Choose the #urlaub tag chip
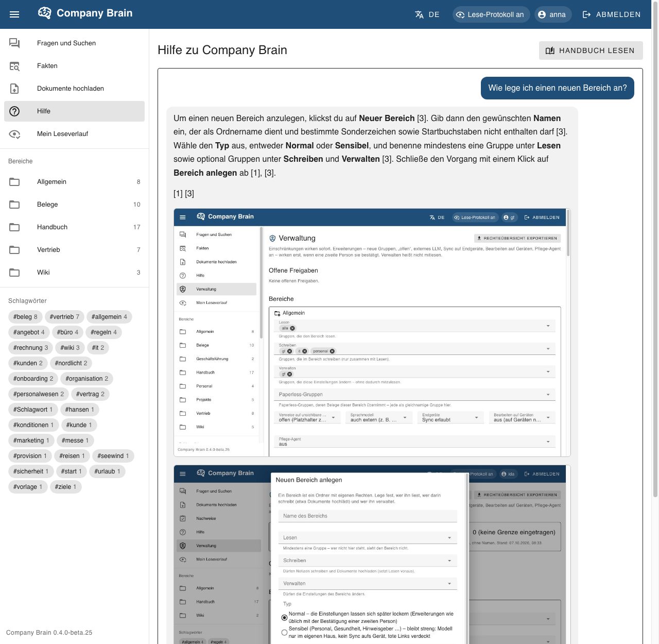Viewport: 659px width, 644px height. 107,471
